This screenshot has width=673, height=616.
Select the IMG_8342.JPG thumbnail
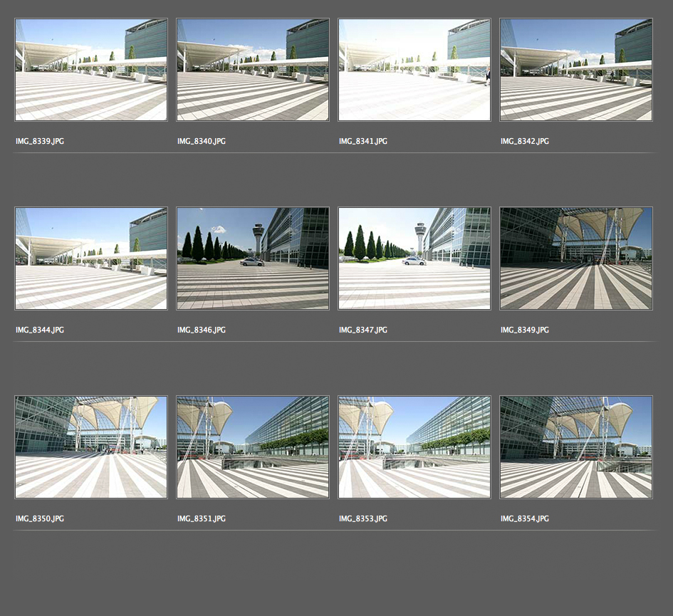[576, 70]
